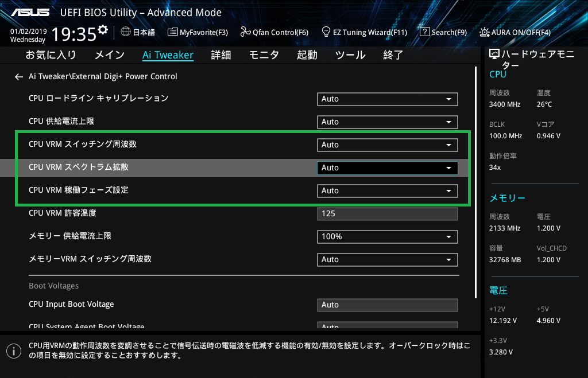The image size is (588, 378).
Task: Click the CPU heading in hardware monitor
Action: 498,74
